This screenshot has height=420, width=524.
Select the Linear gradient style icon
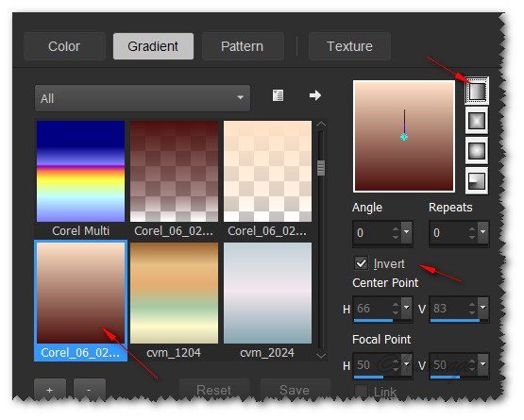pos(477,91)
